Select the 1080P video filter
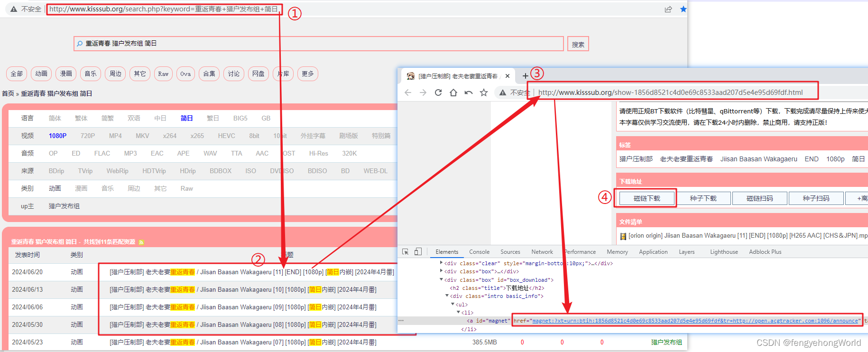This screenshot has width=868, height=352. 57,136
